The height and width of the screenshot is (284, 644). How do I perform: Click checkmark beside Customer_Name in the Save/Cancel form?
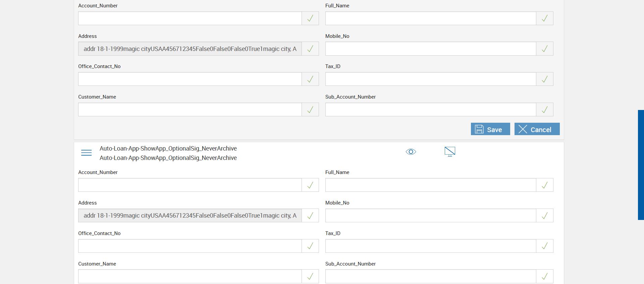(310, 110)
